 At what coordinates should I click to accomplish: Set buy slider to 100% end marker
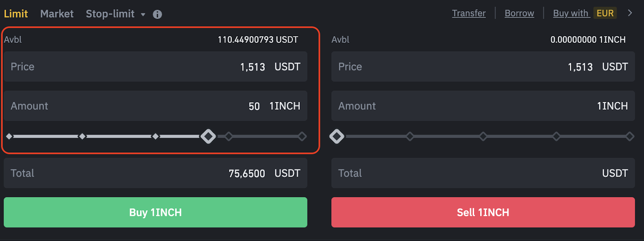click(x=302, y=136)
